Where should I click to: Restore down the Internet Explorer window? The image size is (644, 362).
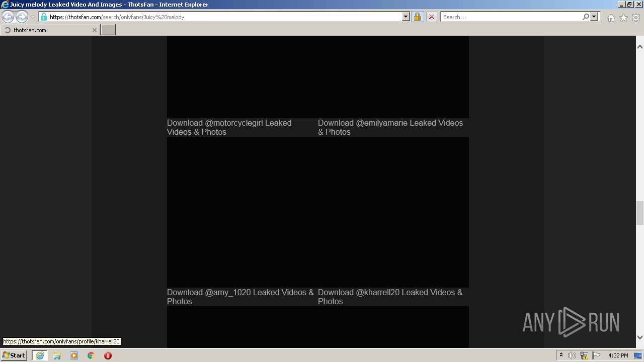[x=629, y=5]
